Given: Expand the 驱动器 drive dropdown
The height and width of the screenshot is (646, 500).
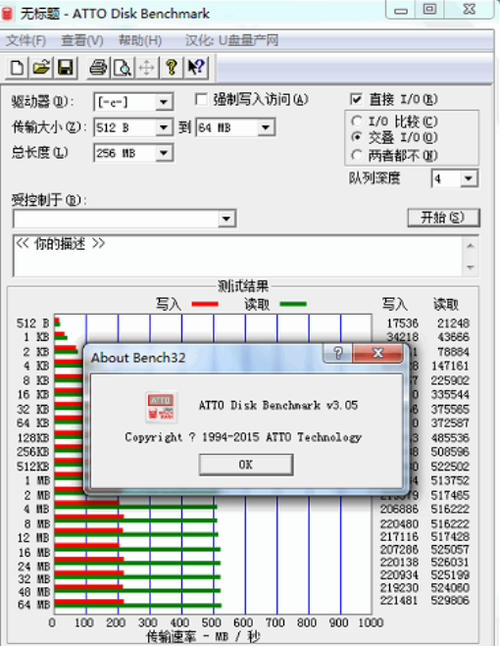Looking at the screenshot, I should [164, 102].
